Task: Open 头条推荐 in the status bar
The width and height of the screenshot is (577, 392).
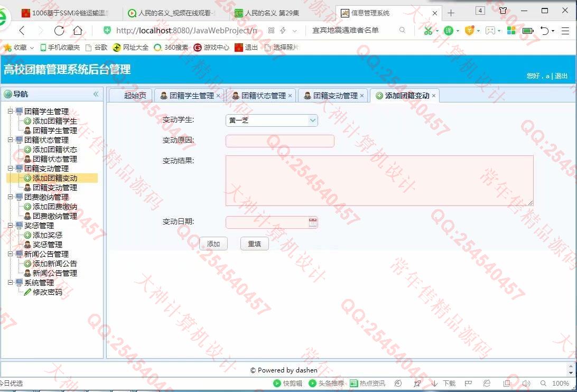Action: 326,383
